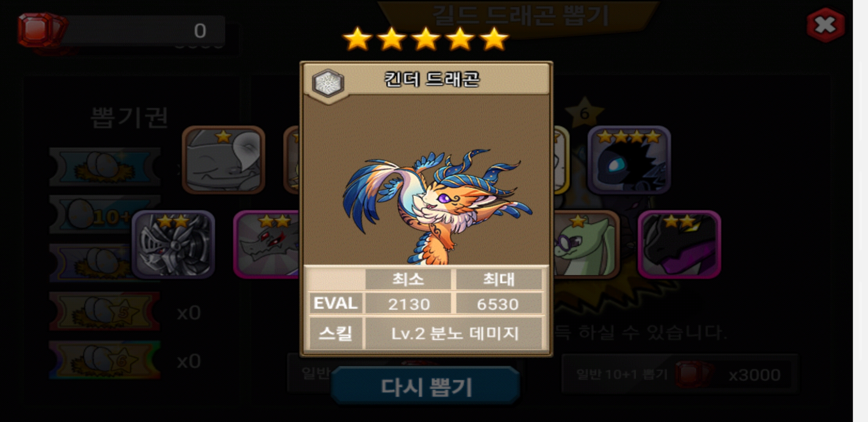Tap the Lv.2 분노 데미지 skill row
This screenshot has width=868, height=422.
click(x=425, y=333)
